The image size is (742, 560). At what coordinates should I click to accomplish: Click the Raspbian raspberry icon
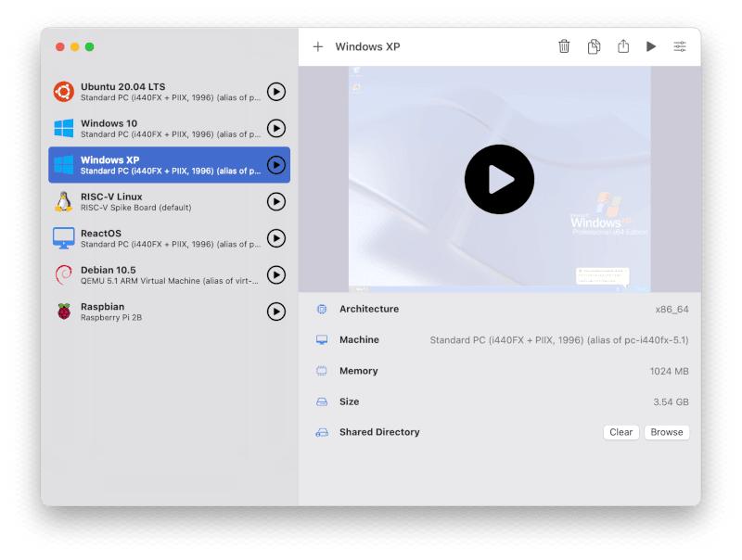pos(63,312)
